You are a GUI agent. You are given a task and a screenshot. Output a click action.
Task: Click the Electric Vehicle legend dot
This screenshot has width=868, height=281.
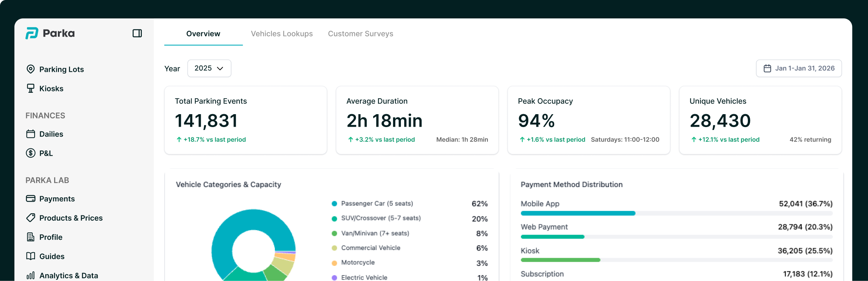(x=335, y=278)
